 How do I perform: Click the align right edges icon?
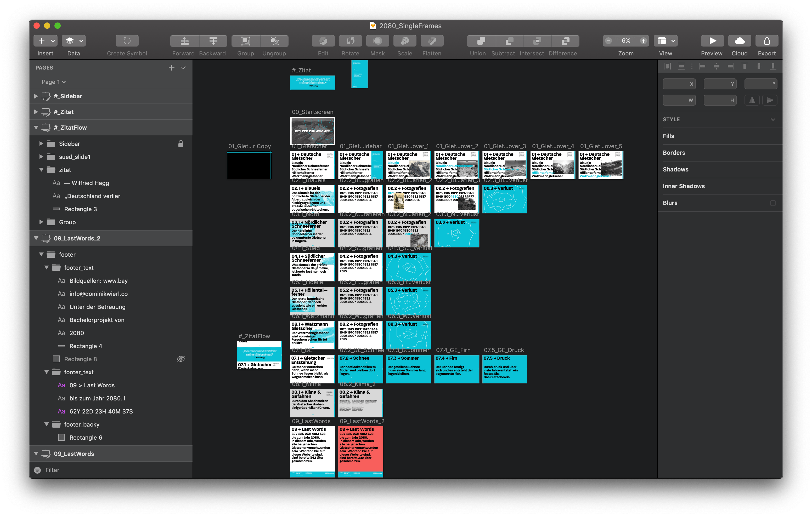pyautogui.click(x=730, y=66)
